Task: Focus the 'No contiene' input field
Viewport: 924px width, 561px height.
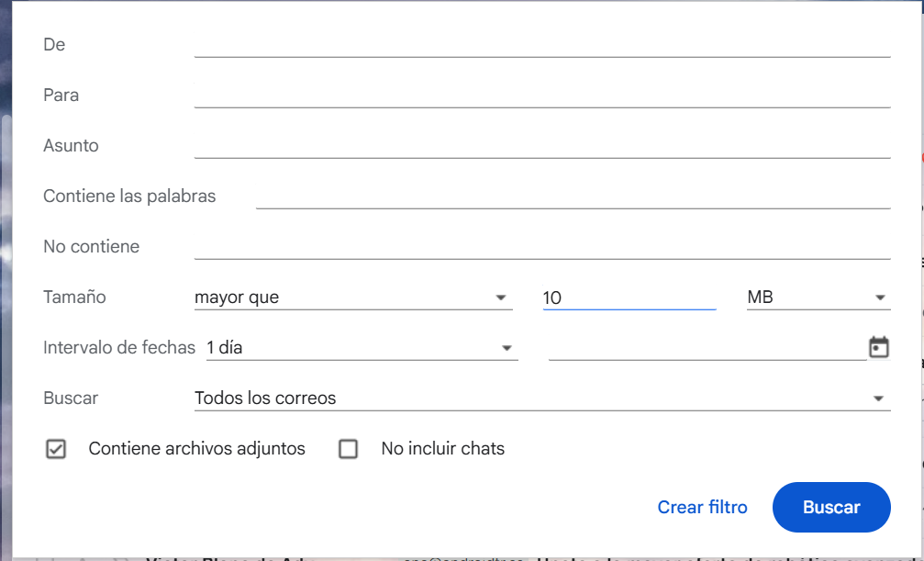Action: [541, 246]
